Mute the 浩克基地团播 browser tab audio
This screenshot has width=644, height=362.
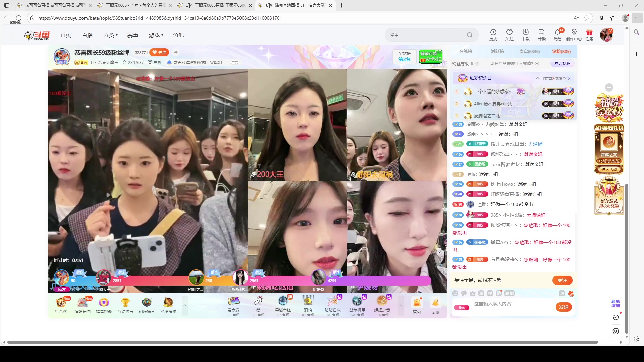point(269,5)
